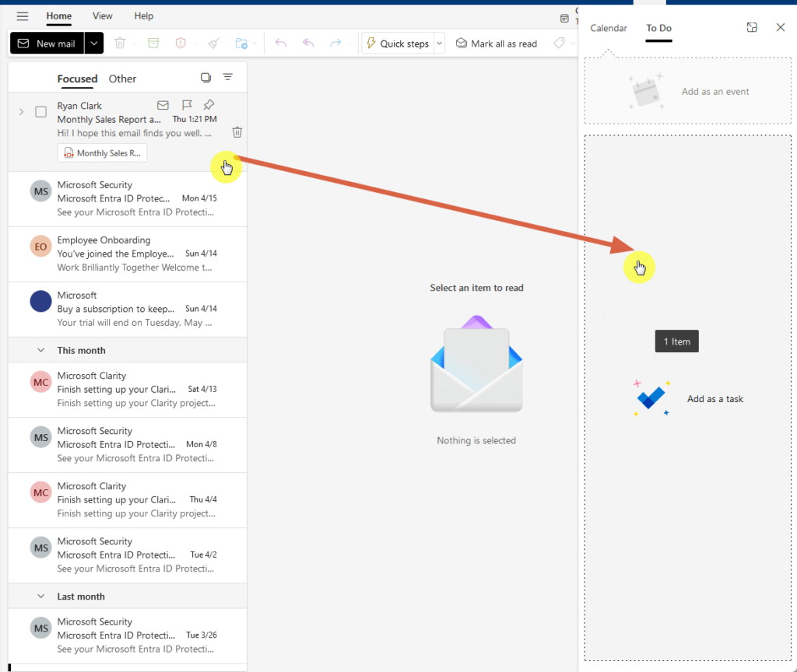Delete Ryan Clark email using row trash icon
Image resolution: width=797 pixels, height=672 pixels.
tap(237, 132)
